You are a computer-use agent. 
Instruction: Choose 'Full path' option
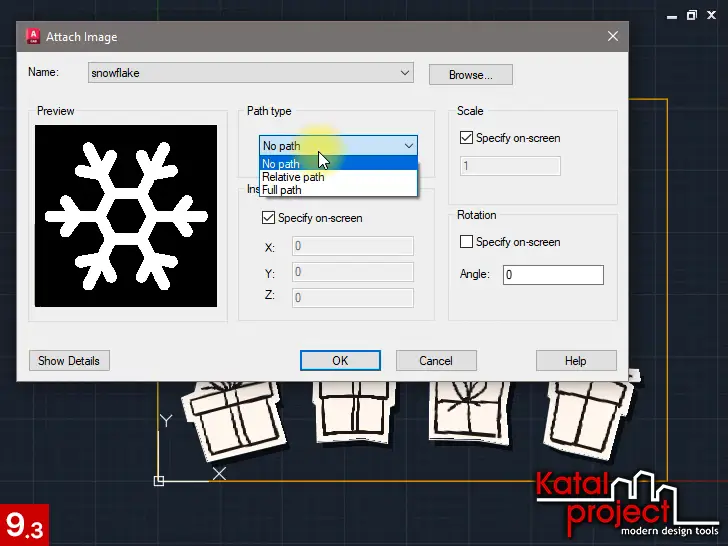(338, 190)
